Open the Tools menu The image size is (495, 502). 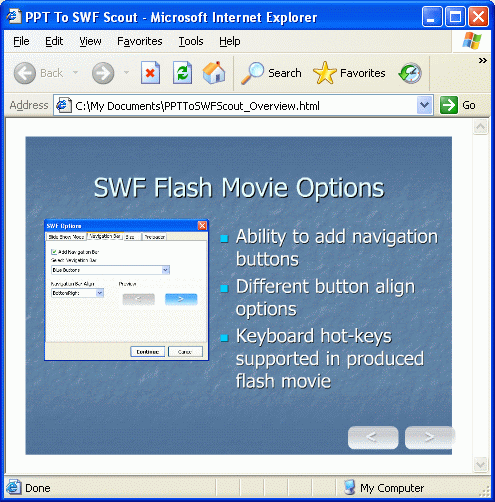click(191, 41)
